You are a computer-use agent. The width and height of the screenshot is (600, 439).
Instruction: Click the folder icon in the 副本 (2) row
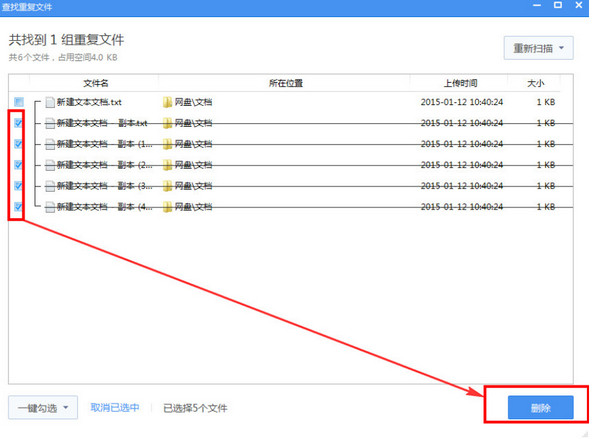pos(168,165)
